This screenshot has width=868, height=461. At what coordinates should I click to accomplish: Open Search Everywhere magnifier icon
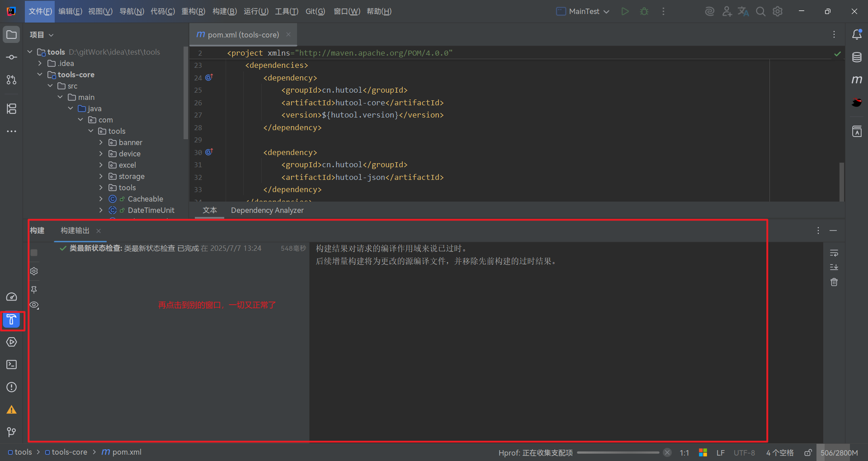pos(761,11)
